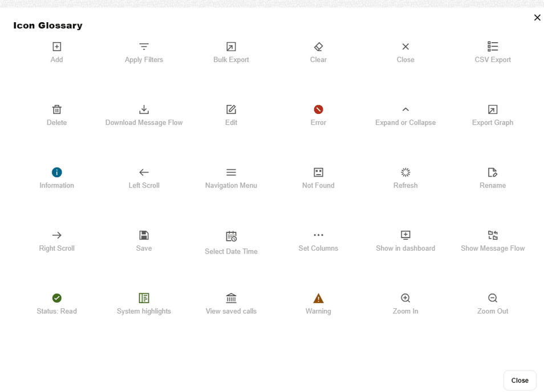Select the Export Graph icon
544x392 pixels.
point(492,109)
